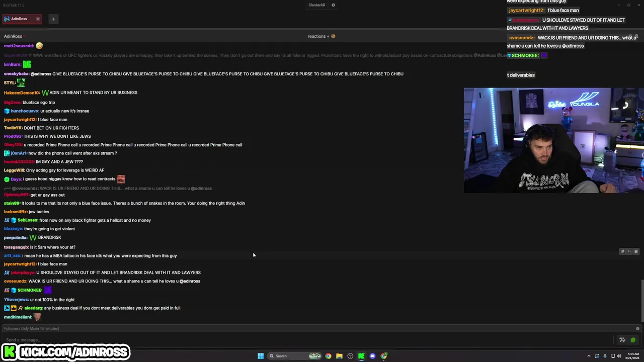Expand the reactions panel
Screen dimensions: 644x362
click(x=318, y=36)
